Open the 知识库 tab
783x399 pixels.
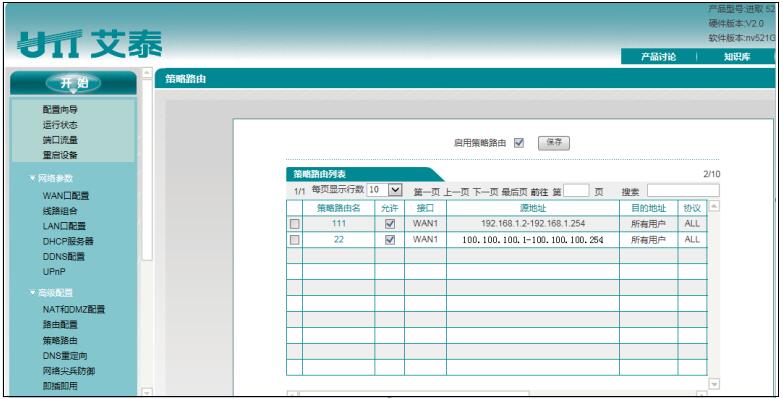coord(737,57)
